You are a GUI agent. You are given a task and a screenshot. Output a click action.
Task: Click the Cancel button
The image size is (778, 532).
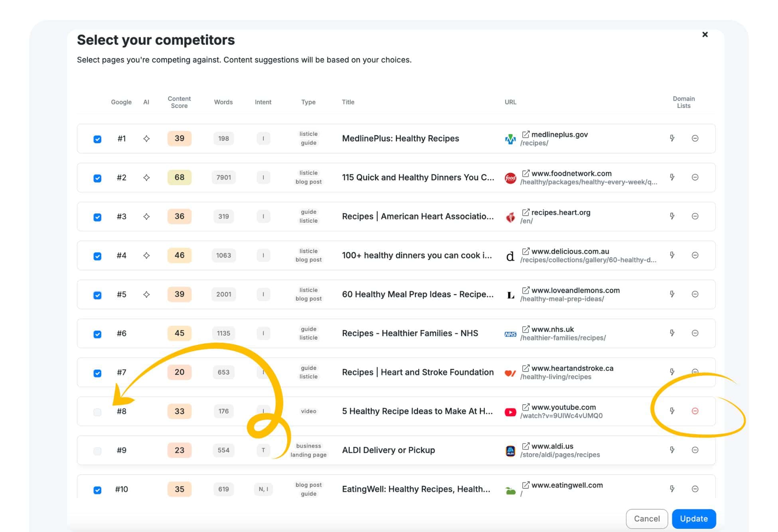pyautogui.click(x=647, y=518)
